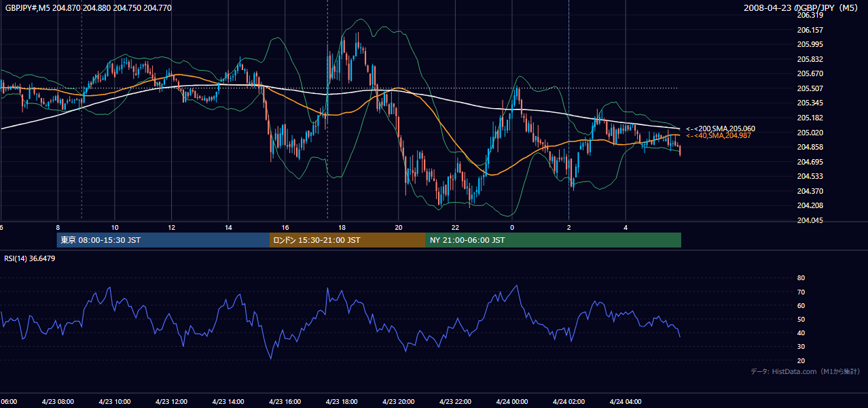Click the price axis value 204.858
Image resolution: width=868 pixels, height=408 pixels.
point(810,147)
